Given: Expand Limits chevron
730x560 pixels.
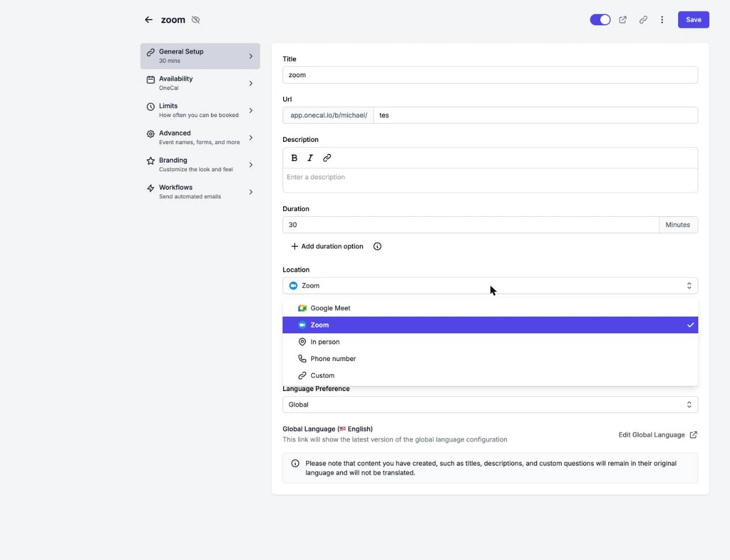Looking at the screenshot, I should tap(251, 110).
